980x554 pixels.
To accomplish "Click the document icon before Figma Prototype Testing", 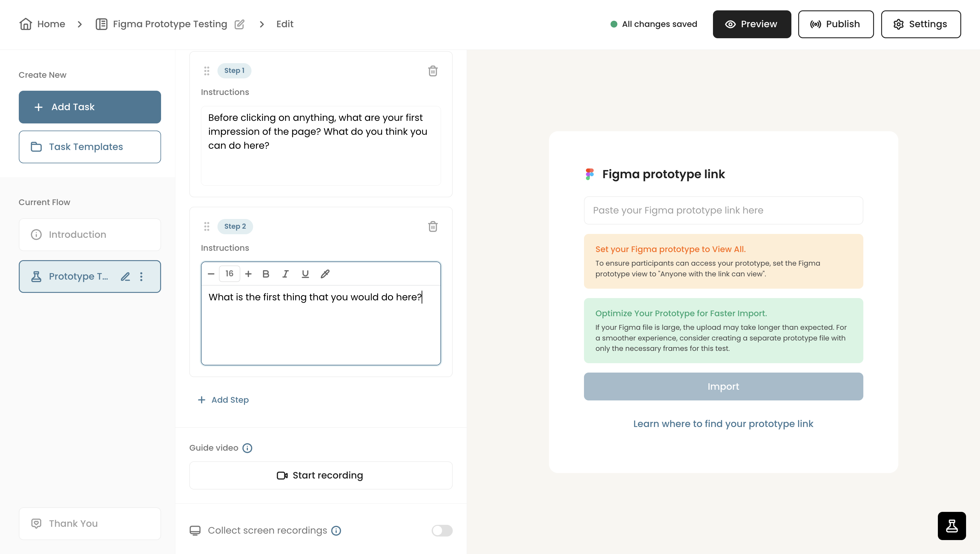I will 102,24.
